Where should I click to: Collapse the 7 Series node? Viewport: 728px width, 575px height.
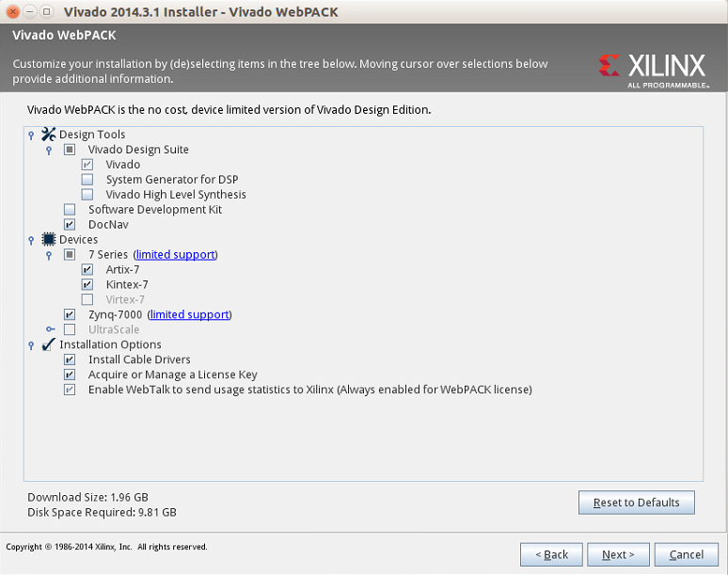tap(49, 255)
